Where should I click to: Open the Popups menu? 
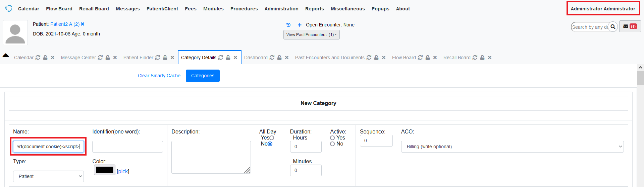pos(380,9)
